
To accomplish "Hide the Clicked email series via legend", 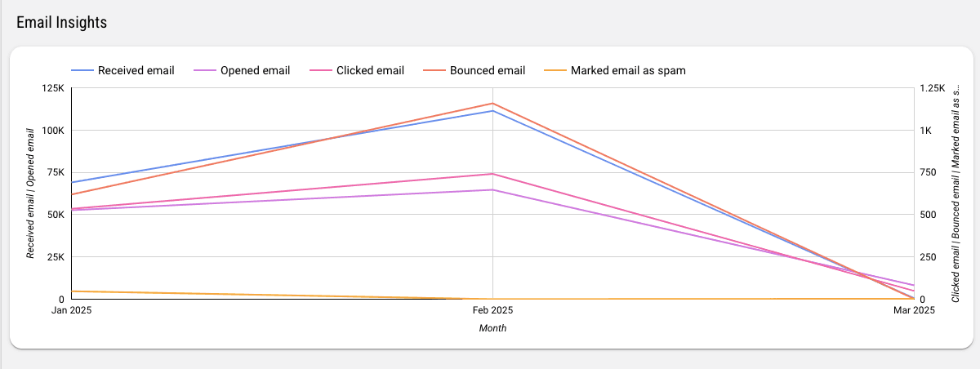I will coord(370,70).
